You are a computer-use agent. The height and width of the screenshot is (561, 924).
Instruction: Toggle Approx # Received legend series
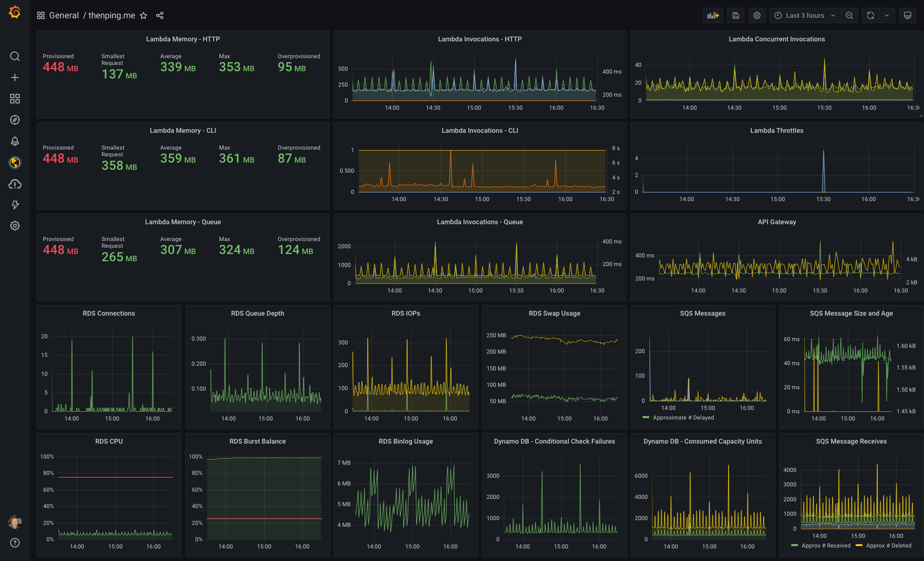click(x=825, y=546)
